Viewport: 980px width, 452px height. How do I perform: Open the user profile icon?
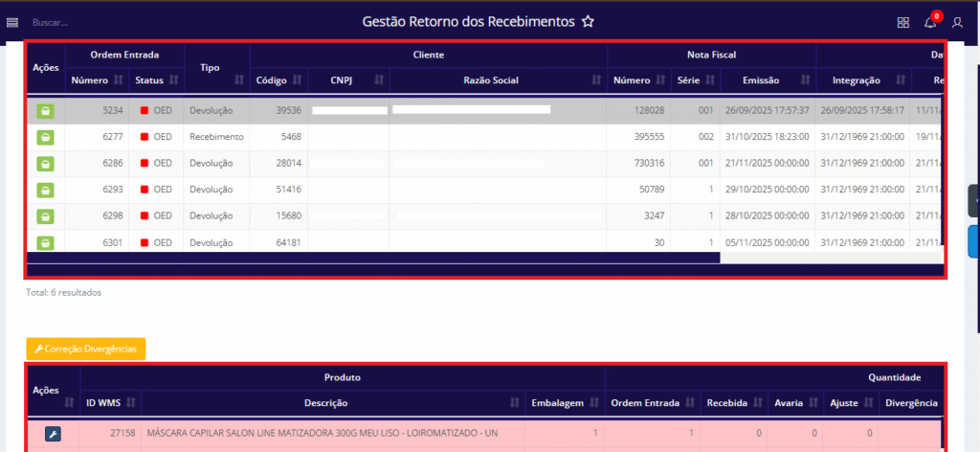[957, 22]
